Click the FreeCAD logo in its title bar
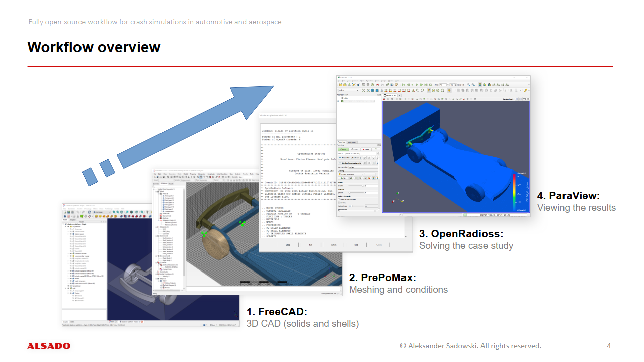644x362 pixels. [x=64, y=205]
